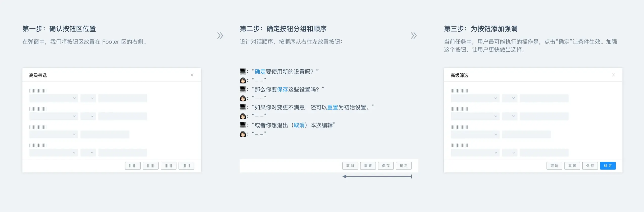Click first row's text field in left dialog
The image size is (644, 212).
click(122, 98)
